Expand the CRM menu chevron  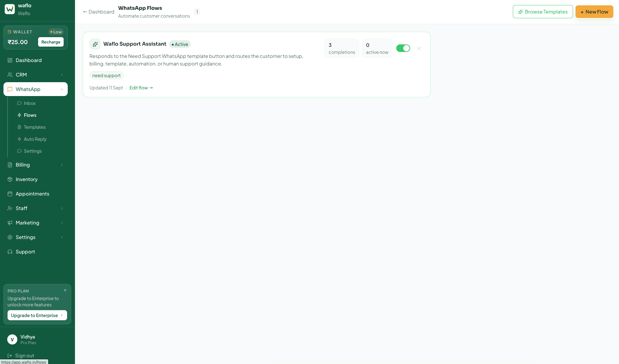click(x=62, y=75)
